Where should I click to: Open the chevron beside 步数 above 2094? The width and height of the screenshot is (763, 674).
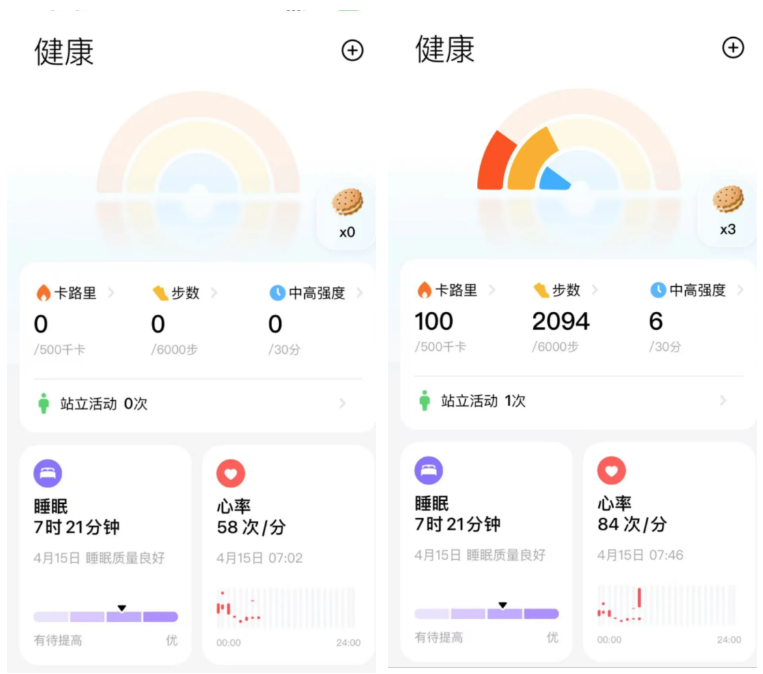[x=595, y=290]
